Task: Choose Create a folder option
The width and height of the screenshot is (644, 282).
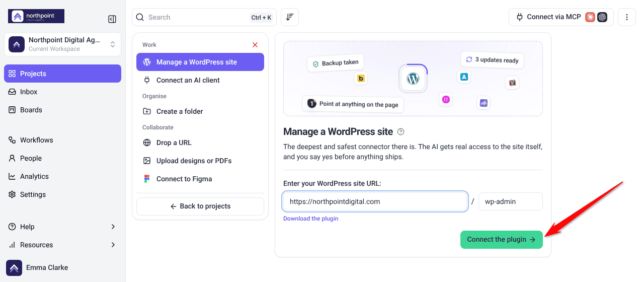Action: pyautogui.click(x=200, y=111)
